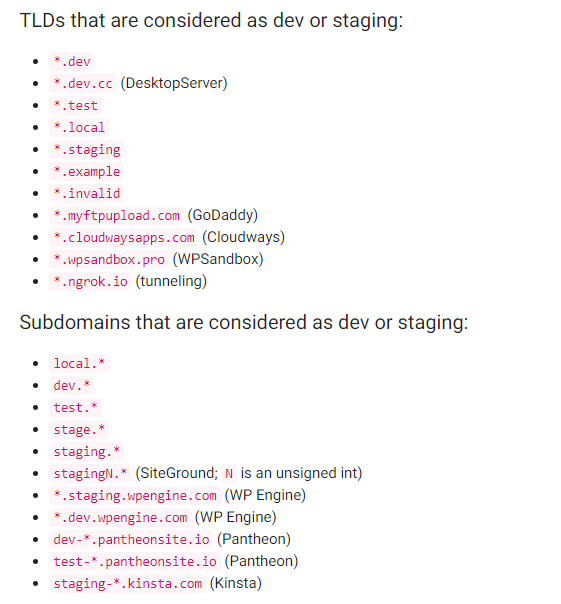Image resolution: width=561 pixels, height=604 pixels.
Task: Click the 'TLDs that are considered' heading
Action: 211,20
